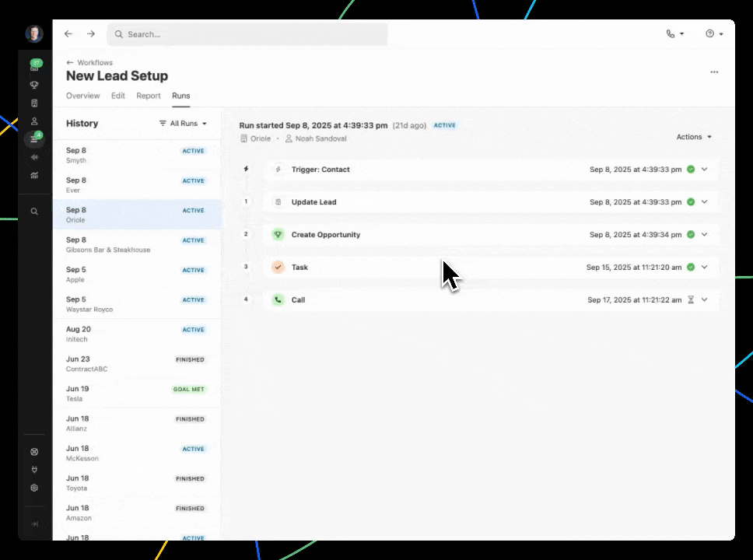
Task: Select the Jun 18 Allianz run
Action: pyautogui.click(x=137, y=422)
